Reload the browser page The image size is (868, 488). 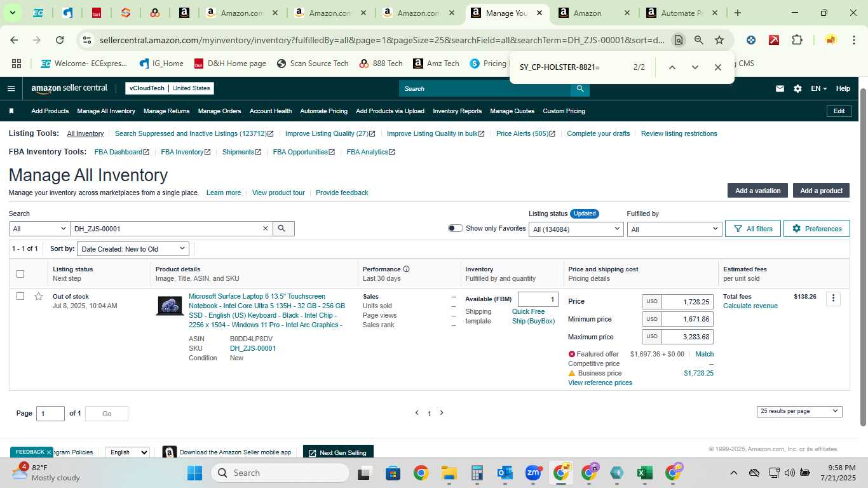pos(59,40)
